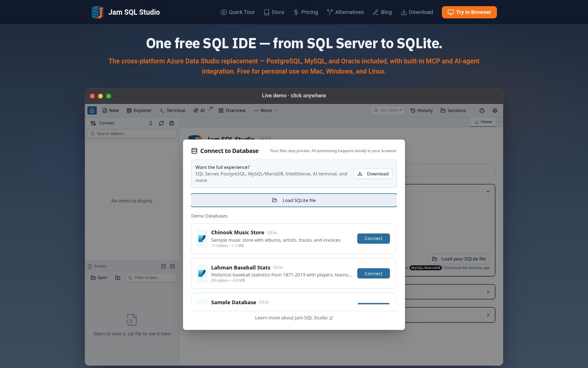
Task: Click the Ctrl+Shift+P command search box
Action: (x=388, y=110)
